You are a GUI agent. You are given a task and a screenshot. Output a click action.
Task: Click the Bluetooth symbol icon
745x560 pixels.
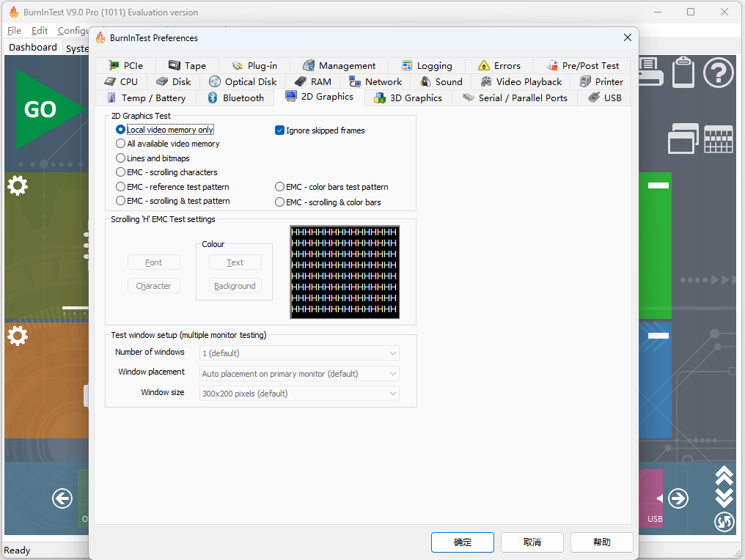pyautogui.click(x=213, y=97)
